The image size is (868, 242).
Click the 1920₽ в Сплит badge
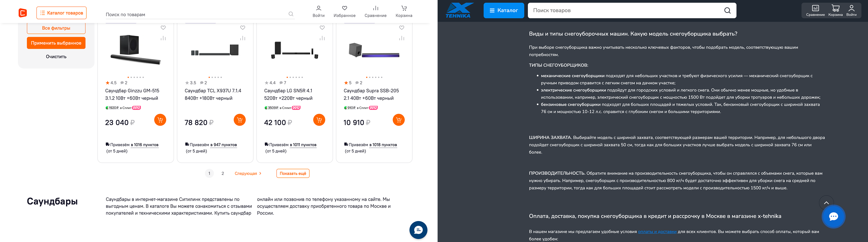coord(123,108)
